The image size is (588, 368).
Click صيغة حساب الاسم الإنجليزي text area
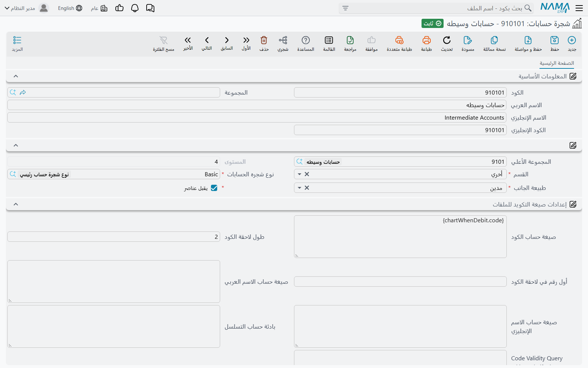tap(400, 326)
